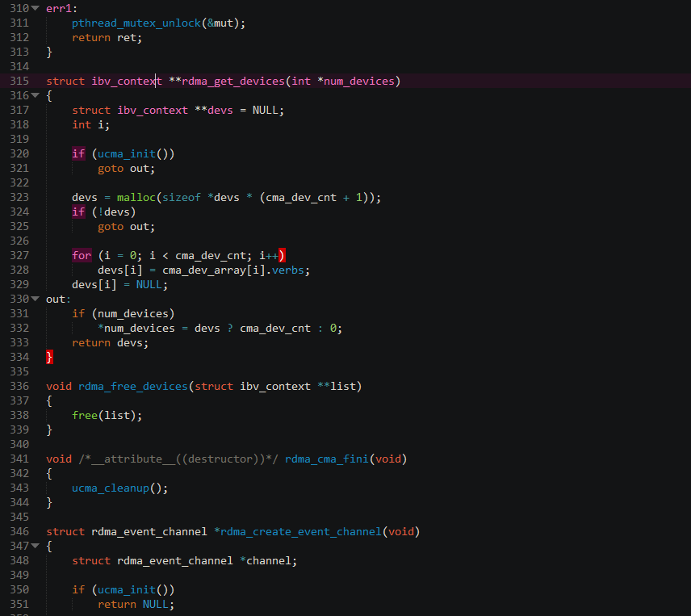
Task: Click 'int i;' declaration on line 318
Action: (x=90, y=124)
